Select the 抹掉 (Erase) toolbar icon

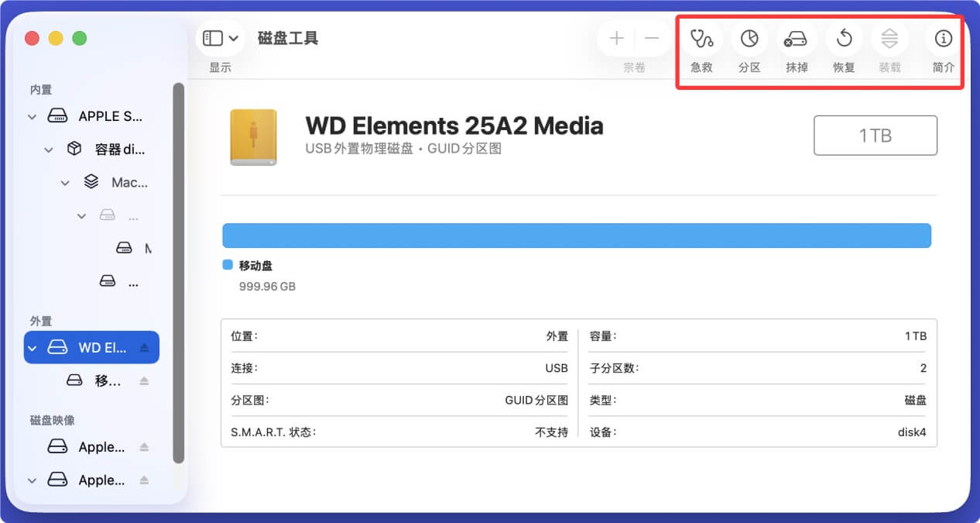pos(796,38)
